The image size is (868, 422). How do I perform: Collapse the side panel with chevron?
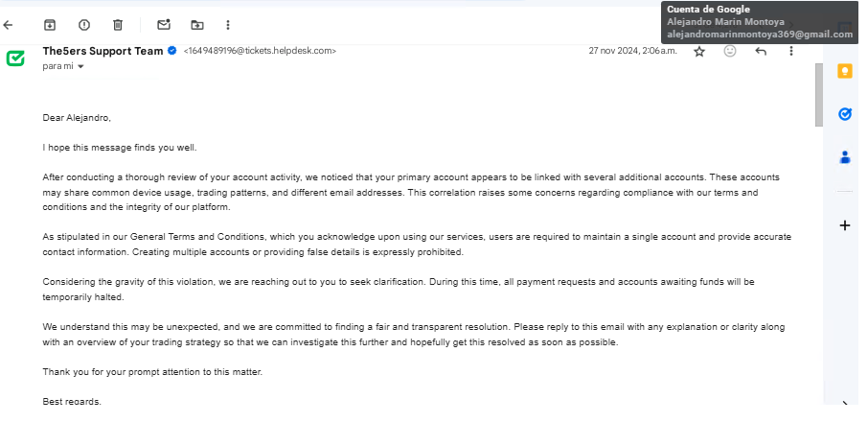[x=845, y=404]
